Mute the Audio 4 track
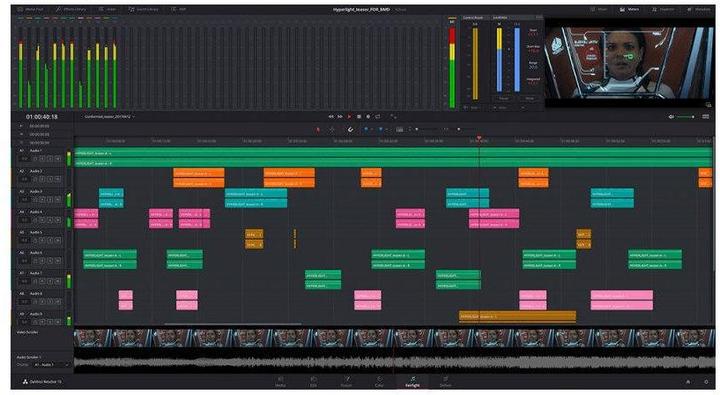 [x=58, y=220]
